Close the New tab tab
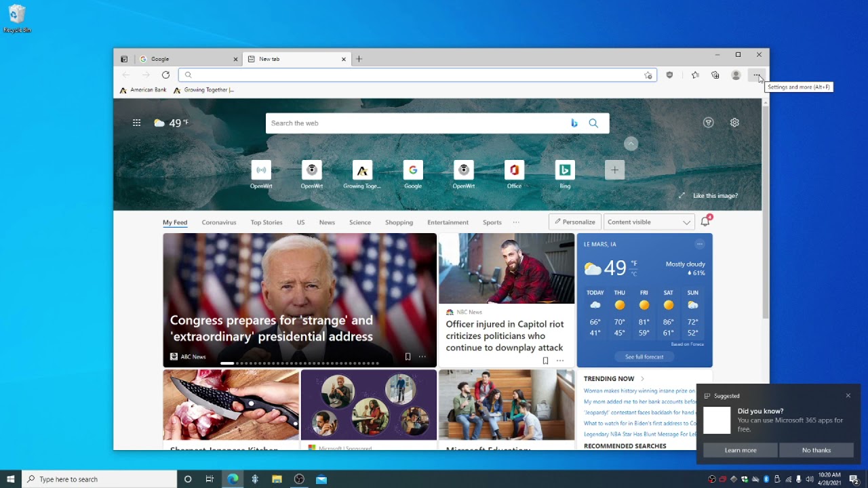 (x=344, y=59)
